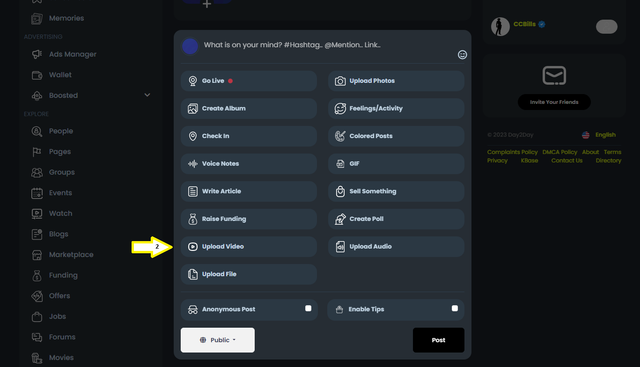Click the Check In location pin icon
Viewport: 640px width, 367px height.
coord(193,136)
